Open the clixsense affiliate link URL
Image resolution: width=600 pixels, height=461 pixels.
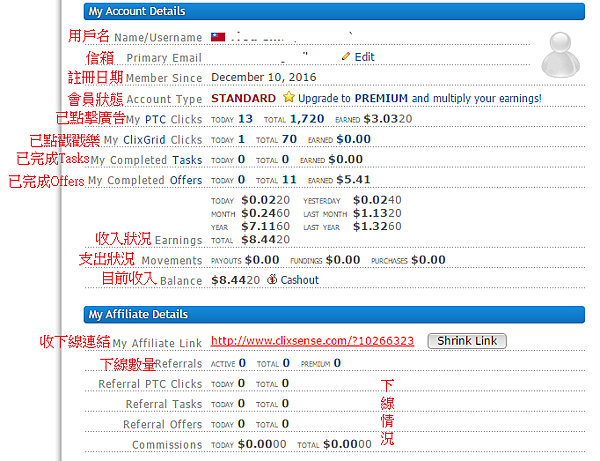tap(312, 341)
